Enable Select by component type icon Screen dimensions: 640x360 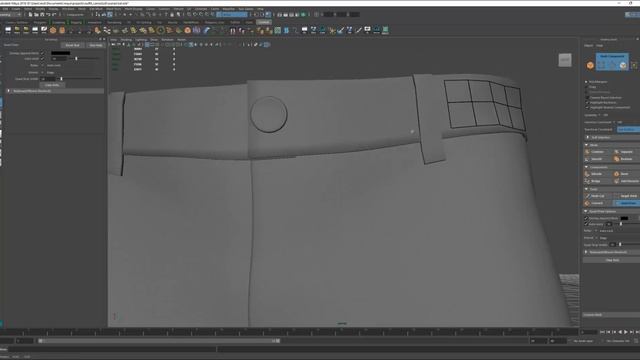[110, 15]
